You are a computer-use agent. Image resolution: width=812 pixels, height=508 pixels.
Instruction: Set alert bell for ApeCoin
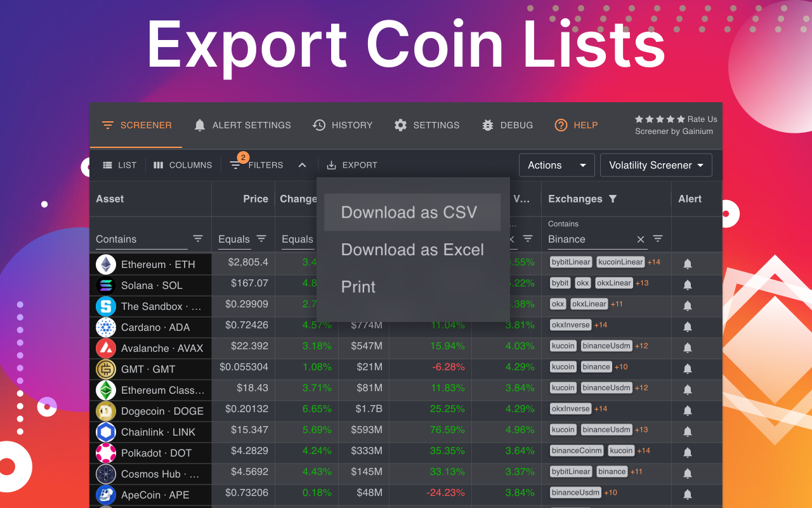click(688, 495)
